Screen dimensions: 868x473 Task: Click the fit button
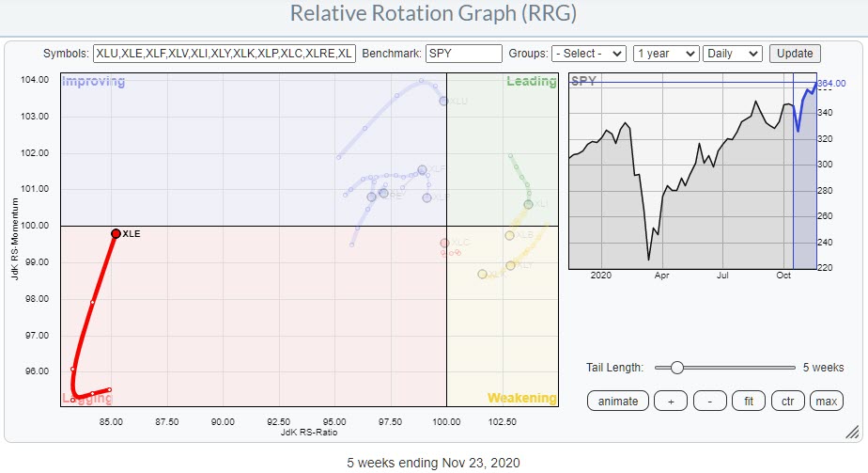pyautogui.click(x=749, y=401)
